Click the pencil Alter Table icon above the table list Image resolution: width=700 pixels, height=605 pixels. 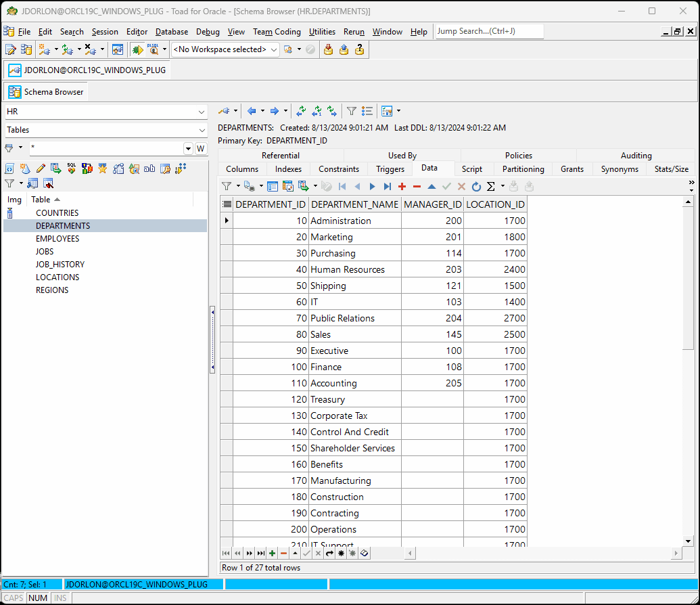point(41,169)
